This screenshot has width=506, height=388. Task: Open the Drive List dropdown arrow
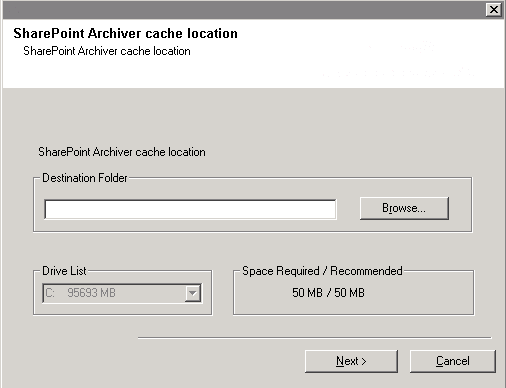pos(193,293)
